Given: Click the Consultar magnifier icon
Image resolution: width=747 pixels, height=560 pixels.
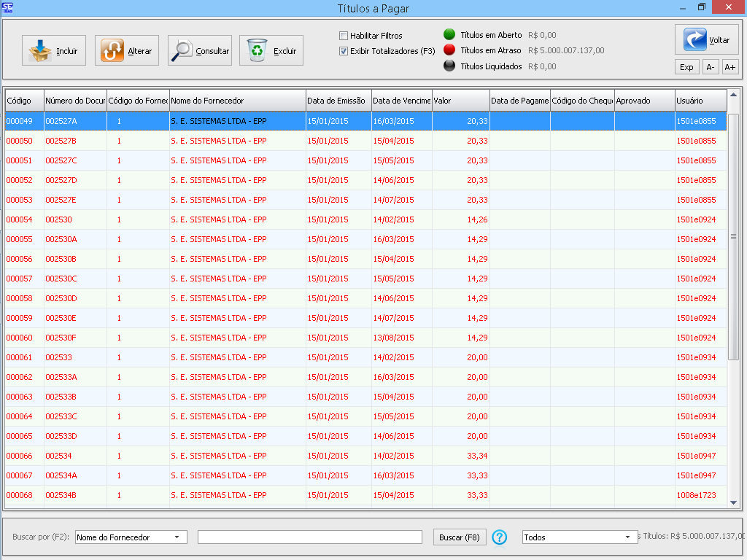Looking at the screenshot, I should point(182,51).
